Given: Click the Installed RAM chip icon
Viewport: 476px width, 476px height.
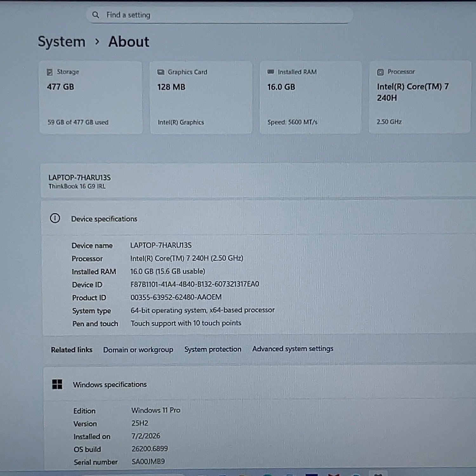Looking at the screenshot, I should point(271,72).
